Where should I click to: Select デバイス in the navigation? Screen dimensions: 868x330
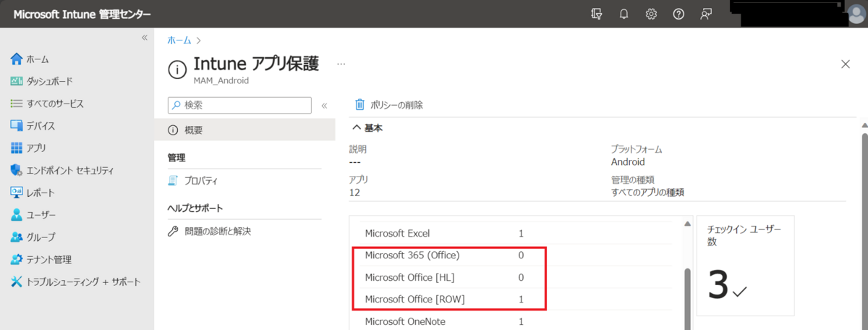(x=41, y=126)
